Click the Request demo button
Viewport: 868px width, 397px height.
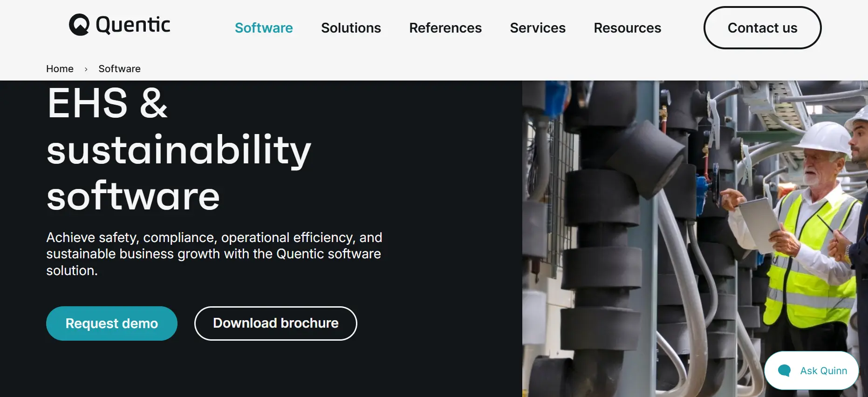click(112, 323)
